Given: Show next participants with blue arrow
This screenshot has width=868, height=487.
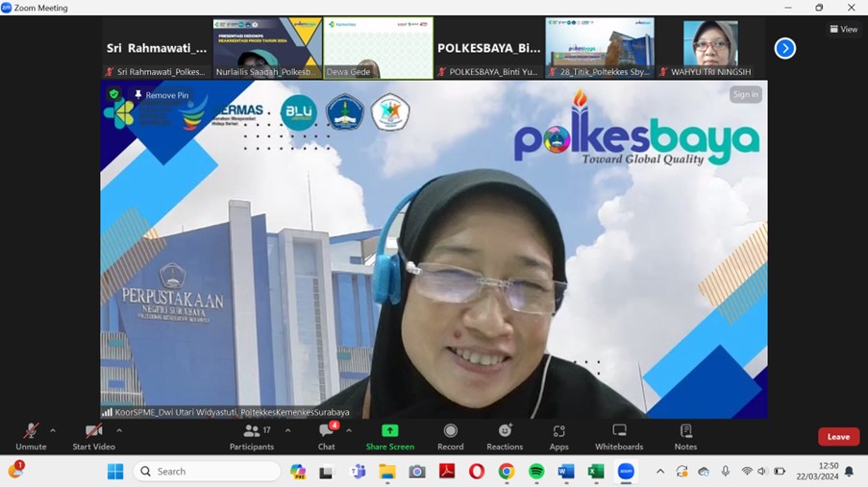Looking at the screenshot, I should (x=785, y=48).
